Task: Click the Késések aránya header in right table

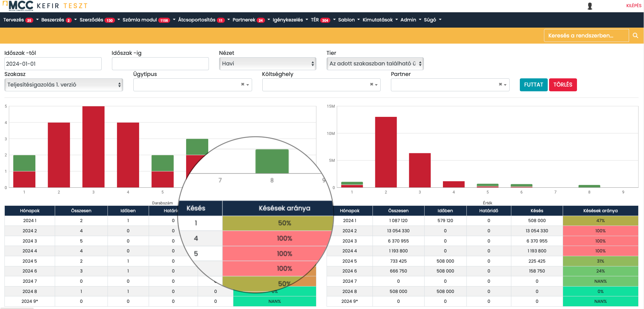Action: [x=600, y=211]
